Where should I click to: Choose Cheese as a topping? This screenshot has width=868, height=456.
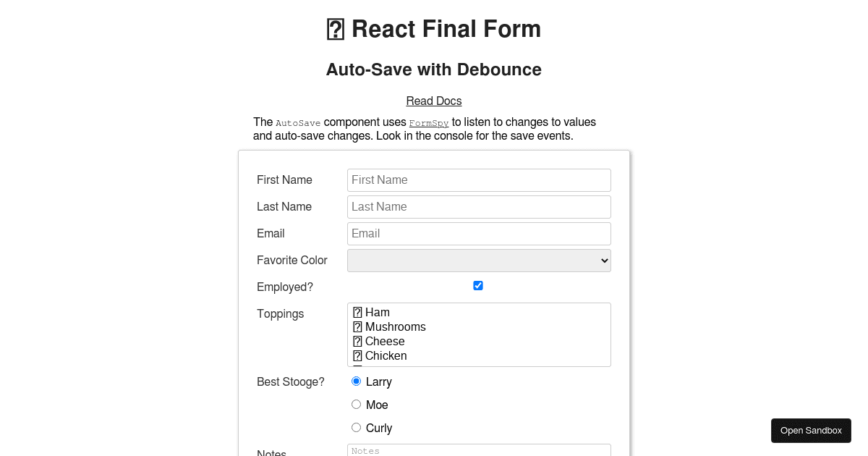(385, 341)
